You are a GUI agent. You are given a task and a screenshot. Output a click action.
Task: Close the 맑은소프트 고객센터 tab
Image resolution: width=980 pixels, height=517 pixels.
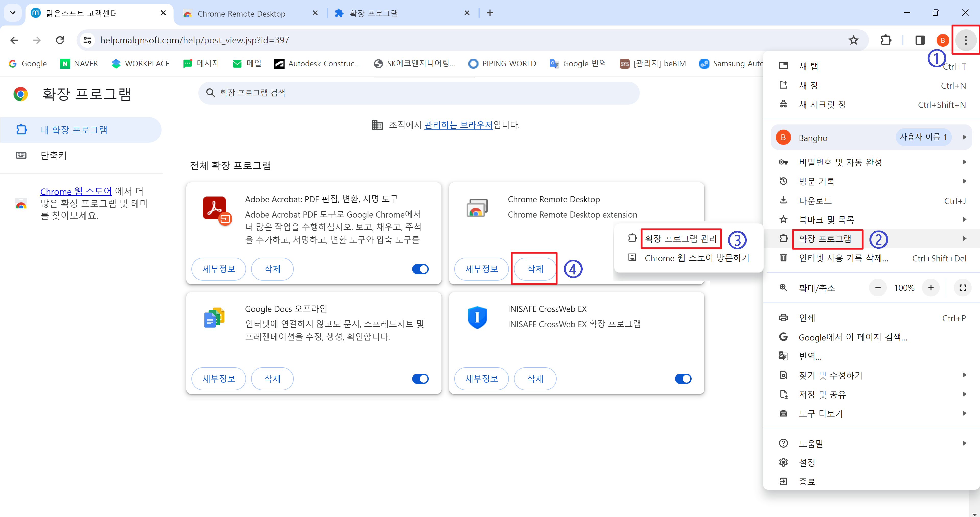[163, 13]
